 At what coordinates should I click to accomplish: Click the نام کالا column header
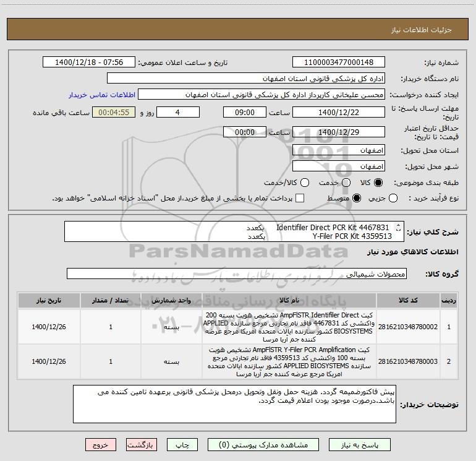pos(289,301)
